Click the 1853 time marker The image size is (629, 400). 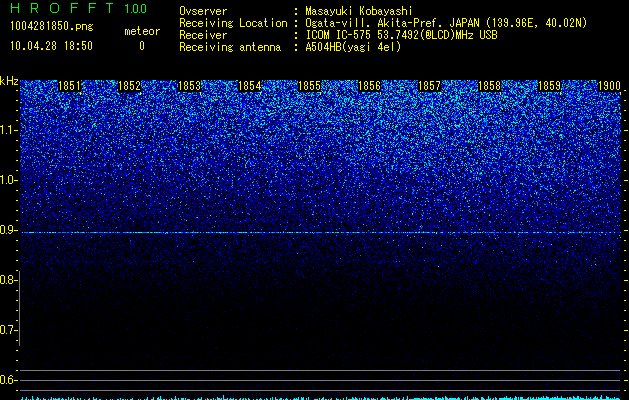pyautogui.click(x=189, y=86)
